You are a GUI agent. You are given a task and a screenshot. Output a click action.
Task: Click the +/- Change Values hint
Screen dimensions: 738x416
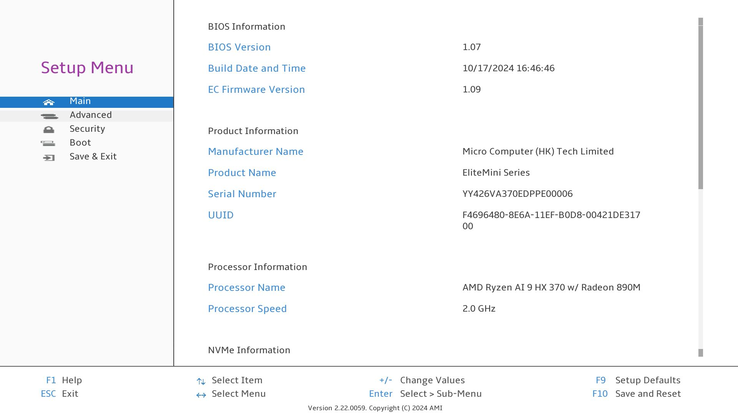pos(422,380)
